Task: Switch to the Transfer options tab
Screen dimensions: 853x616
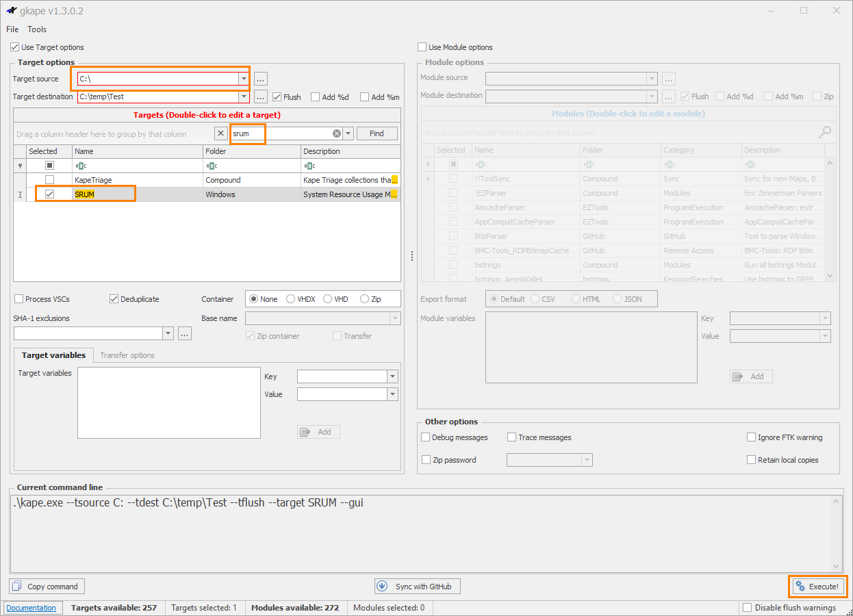Action: click(127, 355)
